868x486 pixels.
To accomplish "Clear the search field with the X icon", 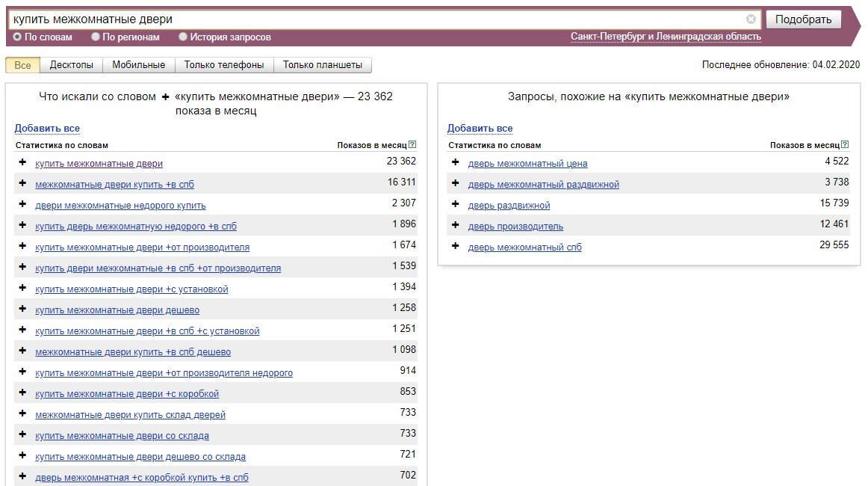I will pos(751,19).
